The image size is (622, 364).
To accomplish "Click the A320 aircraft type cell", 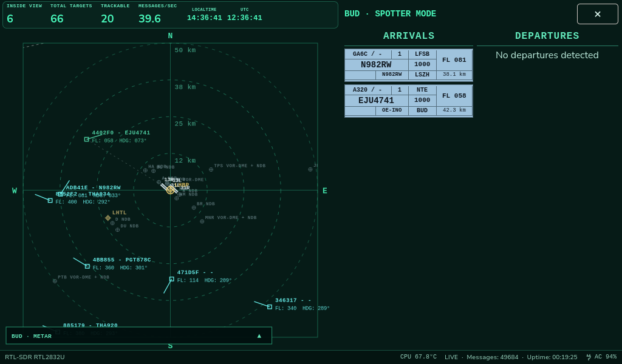I will click(x=367, y=90).
